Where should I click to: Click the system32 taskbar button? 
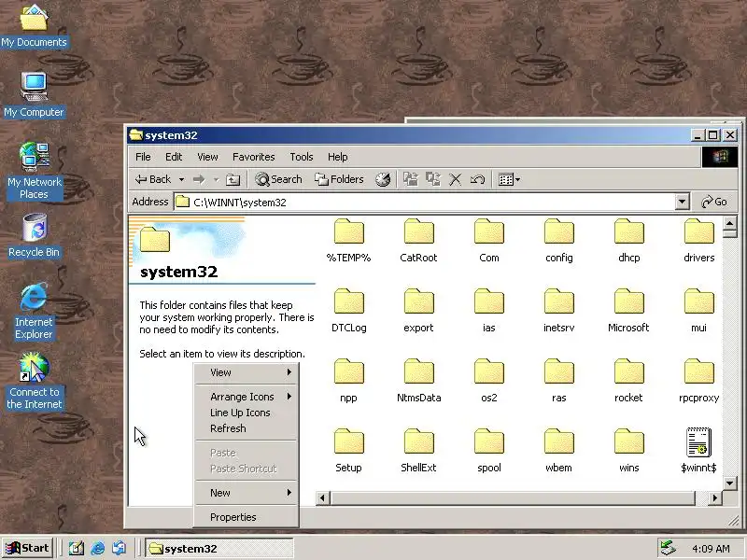[x=219, y=549]
